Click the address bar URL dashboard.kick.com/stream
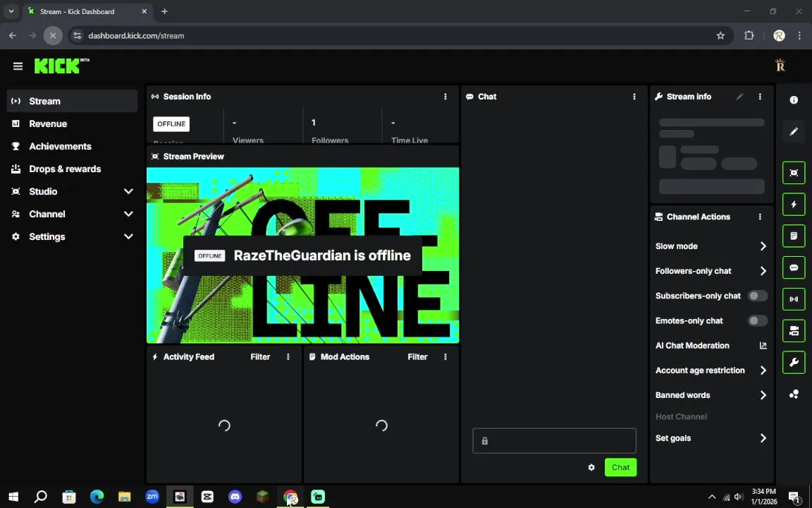 (x=136, y=36)
